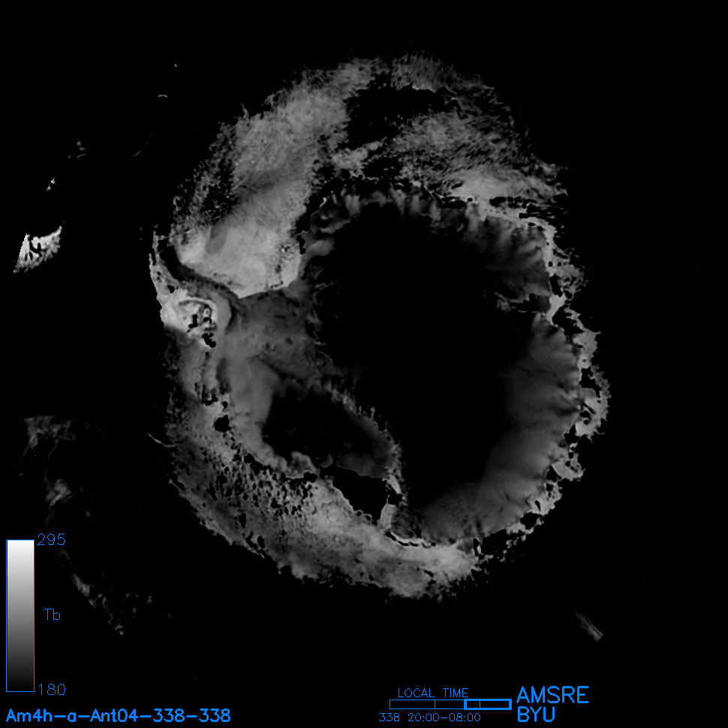Select the leftmost segment of local time bar
The width and height of the screenshot is (728, 728).
pos(412,704)
